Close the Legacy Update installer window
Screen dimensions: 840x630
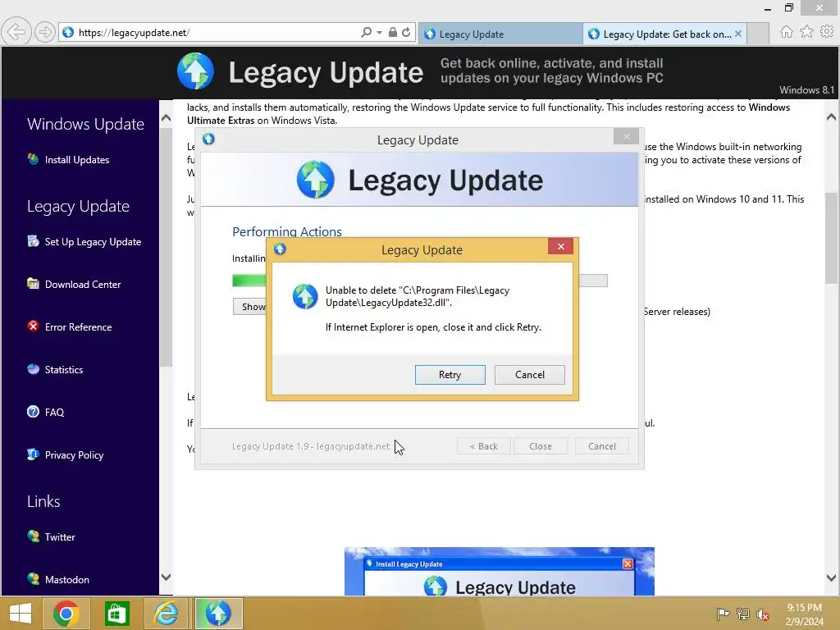coord(626,137)
